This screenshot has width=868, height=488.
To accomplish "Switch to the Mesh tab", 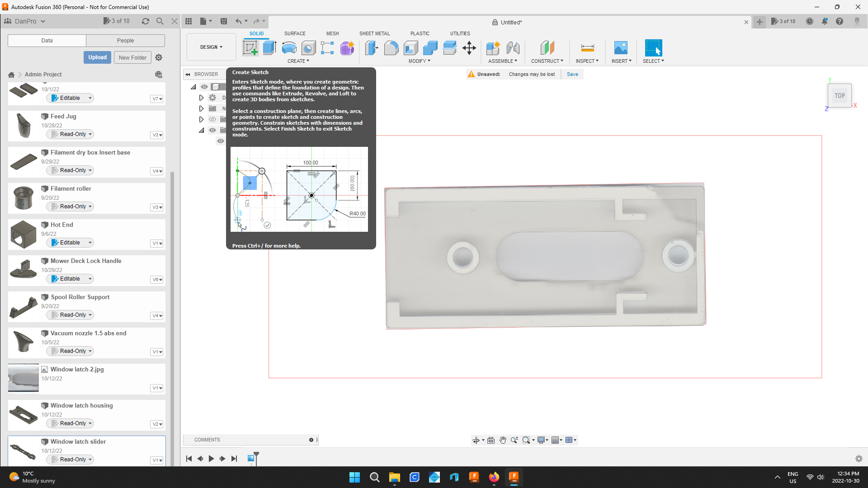I will [x=332, y=33].
